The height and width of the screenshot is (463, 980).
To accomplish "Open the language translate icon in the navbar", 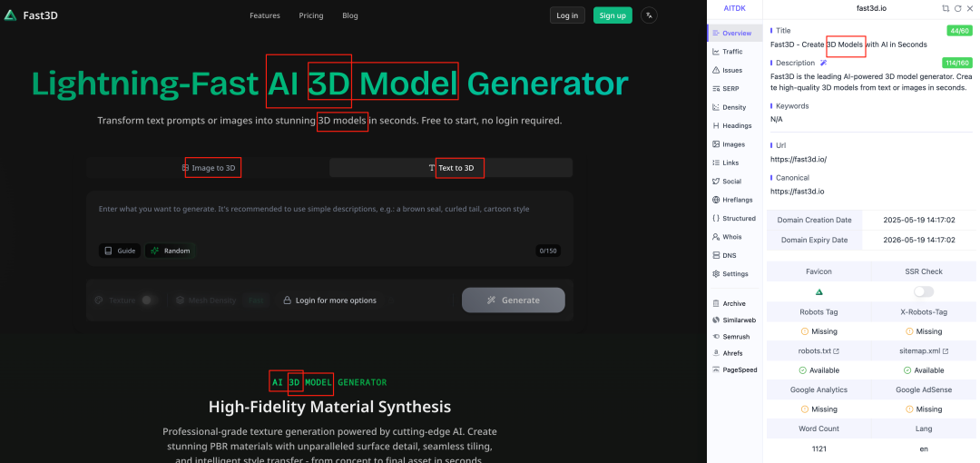I will 650,15.
